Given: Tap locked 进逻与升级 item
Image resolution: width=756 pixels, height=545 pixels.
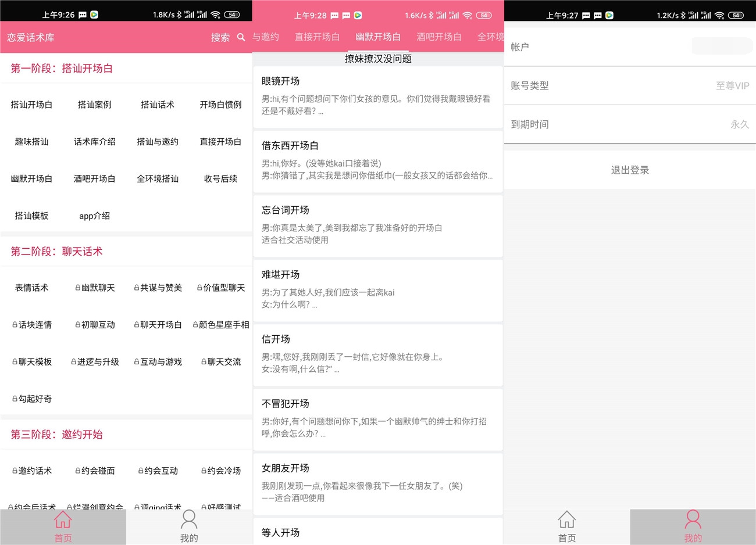Looking at the screenshot, I should [95, 362].
